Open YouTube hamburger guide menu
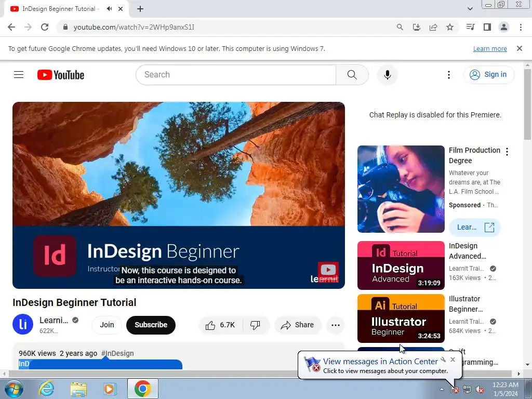Viewport: 532px width, 399px height. pyautogui.click(x=19, y=75)
